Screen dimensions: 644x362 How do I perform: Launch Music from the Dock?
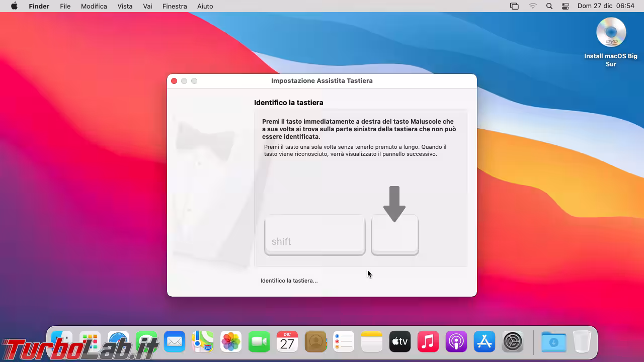(x=428, y=342)
